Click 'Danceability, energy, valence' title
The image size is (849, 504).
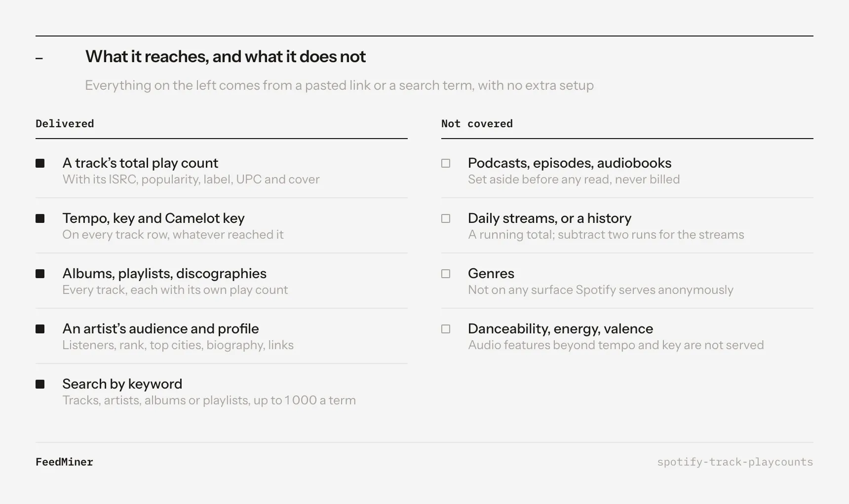(x=561, y=329)
